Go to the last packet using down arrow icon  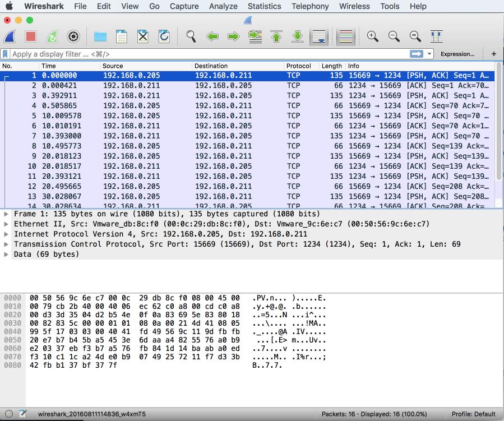[298, 36]
